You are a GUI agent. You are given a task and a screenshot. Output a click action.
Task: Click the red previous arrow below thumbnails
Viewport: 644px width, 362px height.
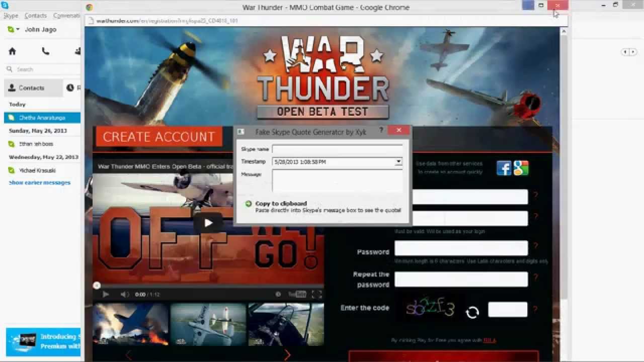(x=129, y=355)
